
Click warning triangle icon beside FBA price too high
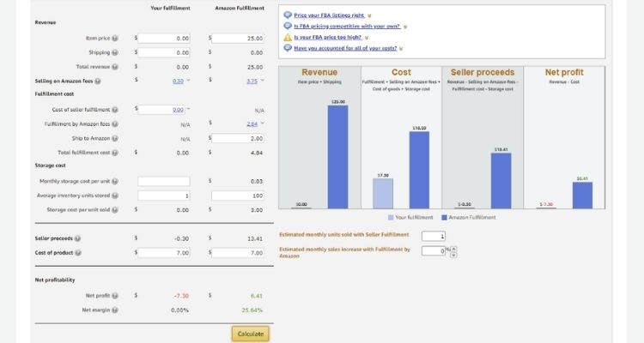pyautogui.click(x=288, y=38)
